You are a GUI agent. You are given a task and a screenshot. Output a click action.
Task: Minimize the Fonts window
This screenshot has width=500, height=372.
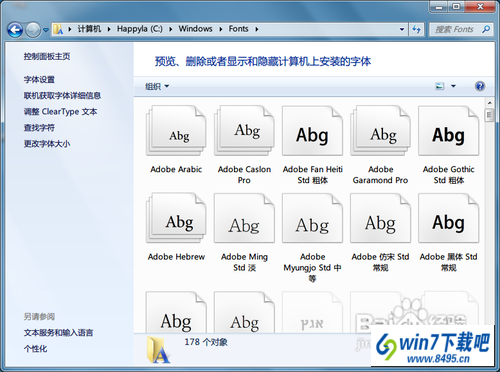(440, 7)
